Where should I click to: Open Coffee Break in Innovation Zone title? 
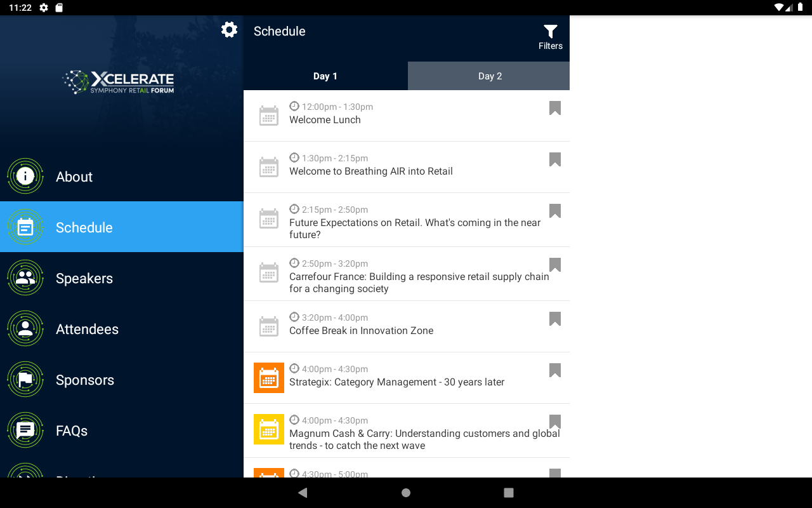click(362, 331)
